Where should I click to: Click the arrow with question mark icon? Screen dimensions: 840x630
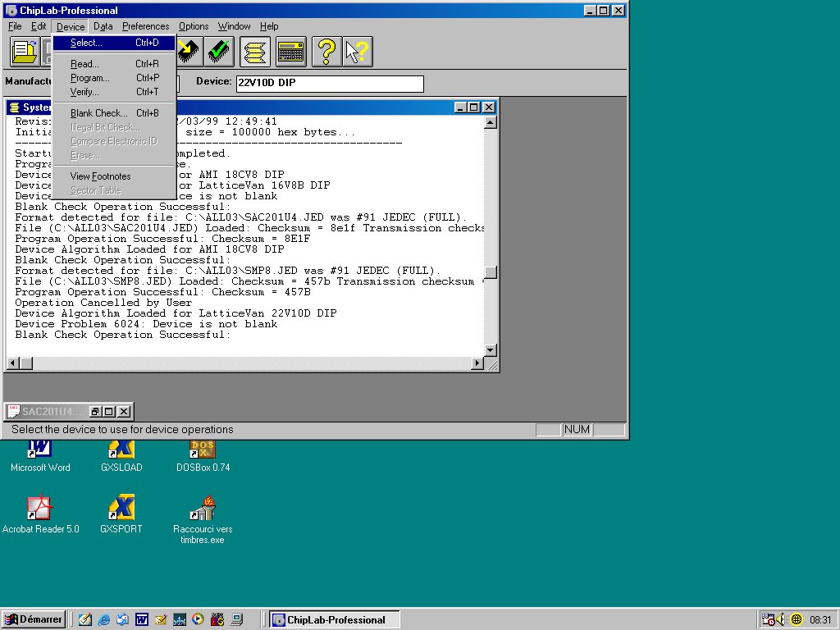pyautogui.click(x=358, y=52)
